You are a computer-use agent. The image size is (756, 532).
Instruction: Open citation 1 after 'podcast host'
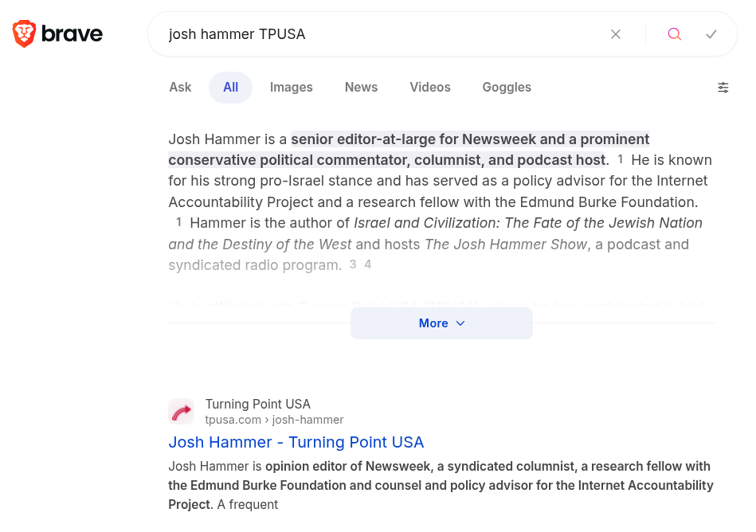[621, 159]
